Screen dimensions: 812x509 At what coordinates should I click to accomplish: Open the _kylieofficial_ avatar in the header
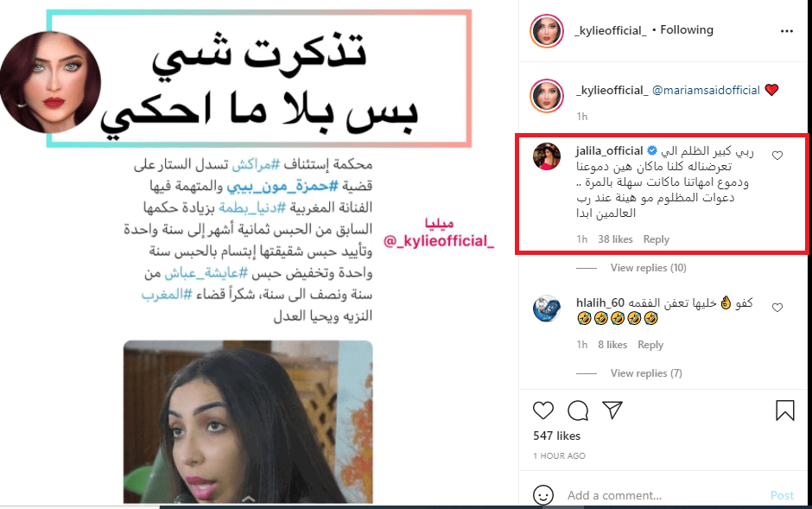click(547, 31)
